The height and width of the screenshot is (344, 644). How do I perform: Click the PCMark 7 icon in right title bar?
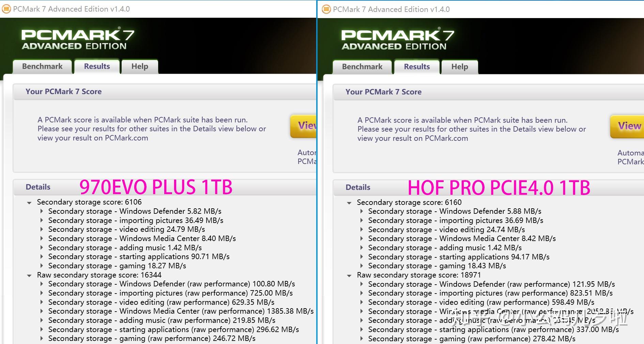(x=326, y=9)
